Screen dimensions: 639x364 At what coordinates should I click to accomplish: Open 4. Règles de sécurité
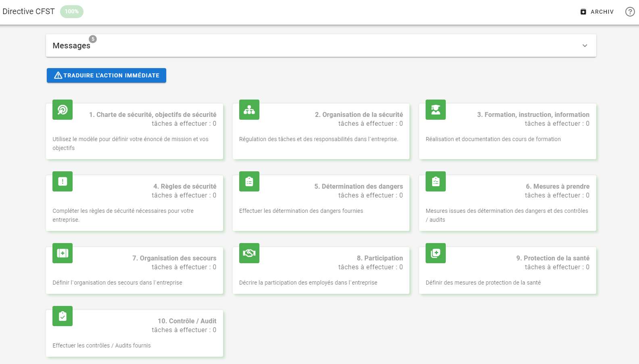[185, 186]
